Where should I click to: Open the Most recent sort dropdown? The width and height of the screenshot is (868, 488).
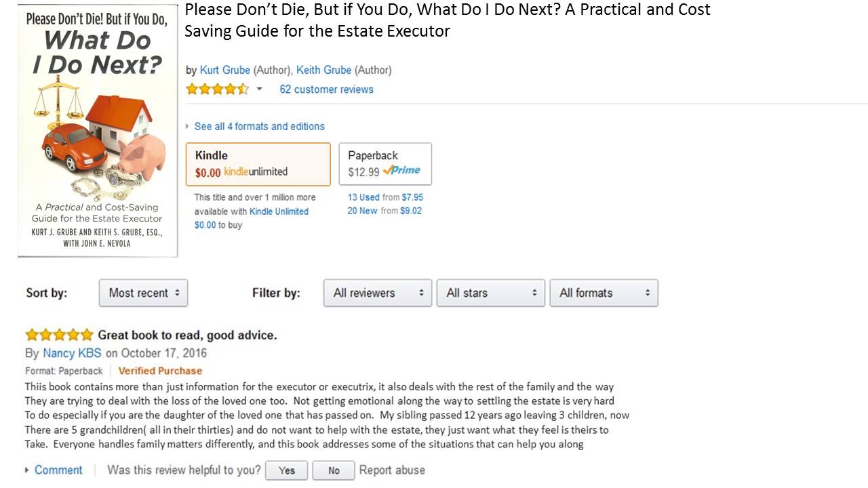coord(143,293)
